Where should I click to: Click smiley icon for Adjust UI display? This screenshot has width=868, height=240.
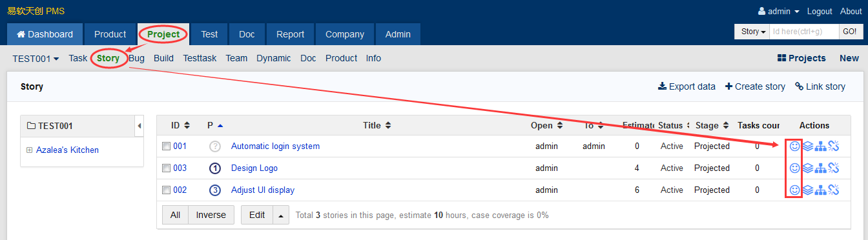(795, 190)
